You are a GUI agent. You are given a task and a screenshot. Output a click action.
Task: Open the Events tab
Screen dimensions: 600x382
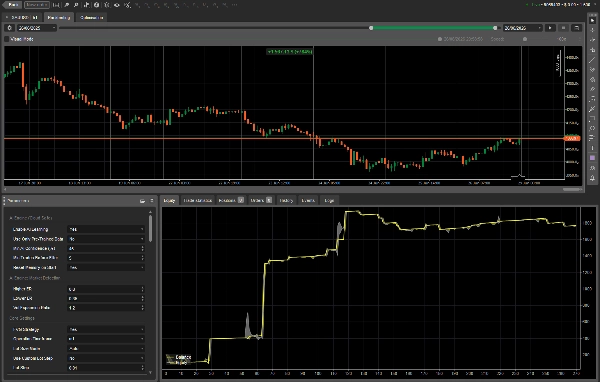[308, 200]
